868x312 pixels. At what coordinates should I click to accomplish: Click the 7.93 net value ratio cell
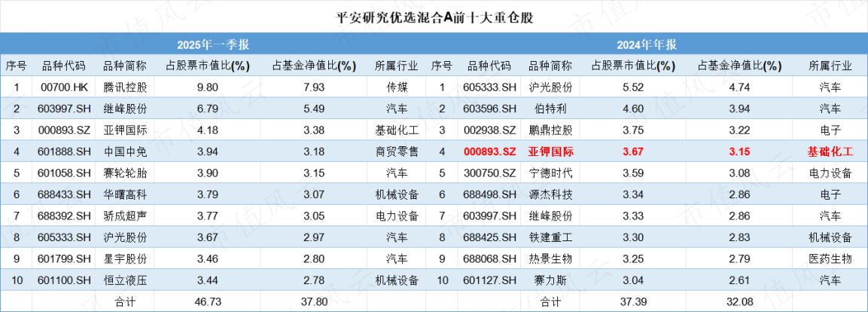pos(315,87)
